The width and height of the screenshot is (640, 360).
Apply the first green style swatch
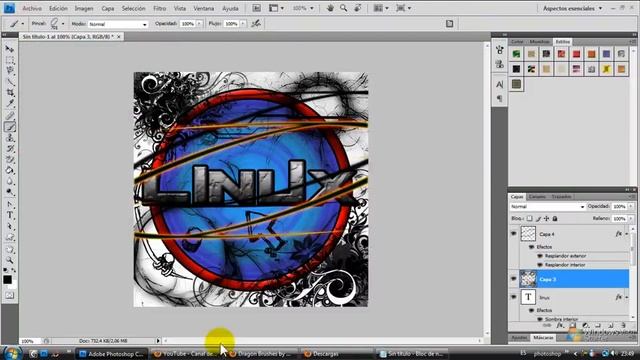point(516,54)
